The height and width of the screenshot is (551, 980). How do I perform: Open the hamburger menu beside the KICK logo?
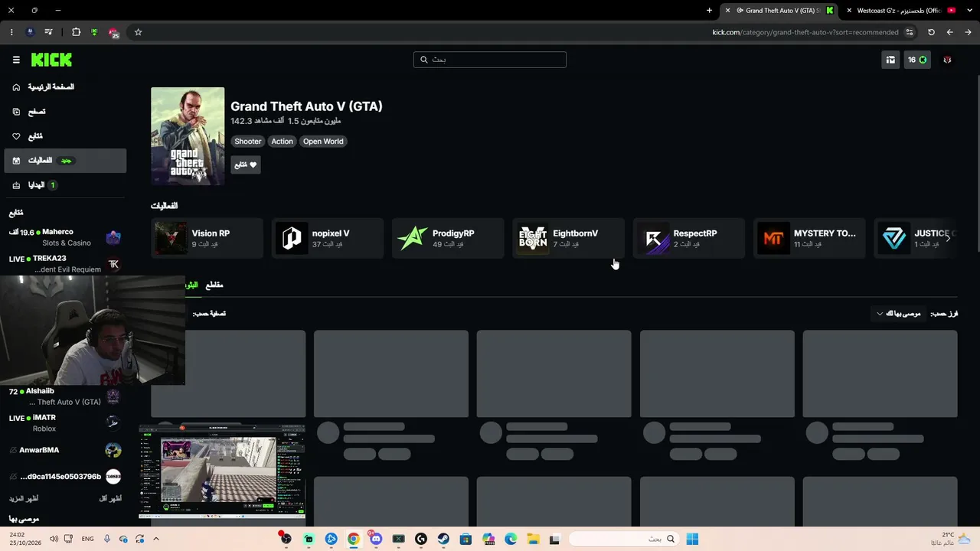16,60
